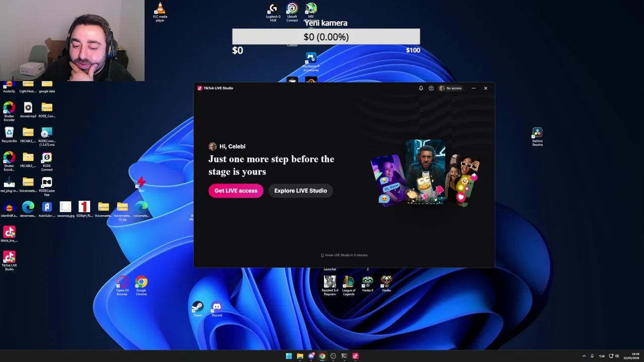Open volume control in system tray
644x362 pixels.
point(617,356)
